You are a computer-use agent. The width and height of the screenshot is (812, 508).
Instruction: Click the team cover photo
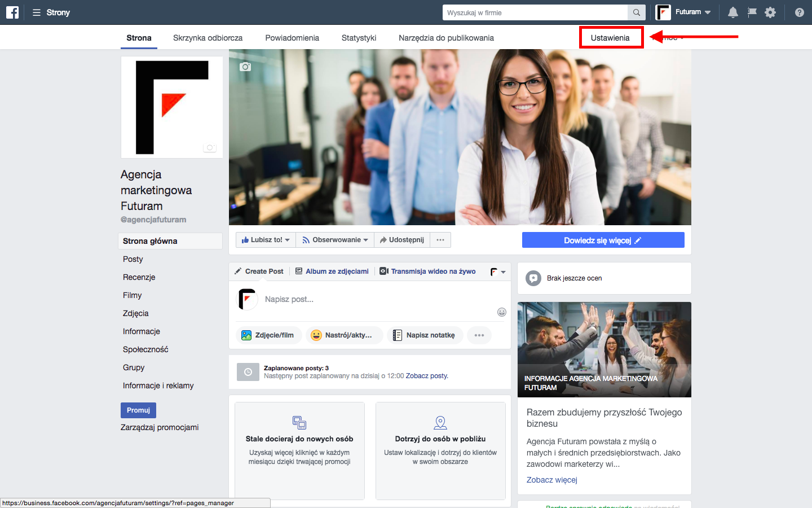pyautogui.click(x=460, y=137)
